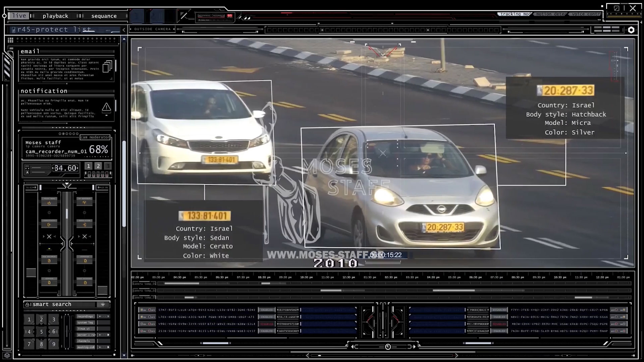Click the center vertical slider handle

(67, 214)
